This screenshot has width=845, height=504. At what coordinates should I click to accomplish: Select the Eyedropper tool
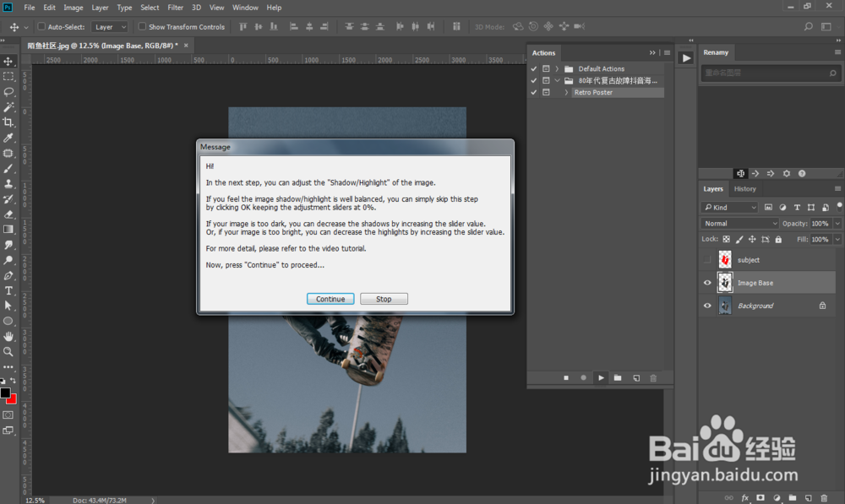click(x=8, y=138)
